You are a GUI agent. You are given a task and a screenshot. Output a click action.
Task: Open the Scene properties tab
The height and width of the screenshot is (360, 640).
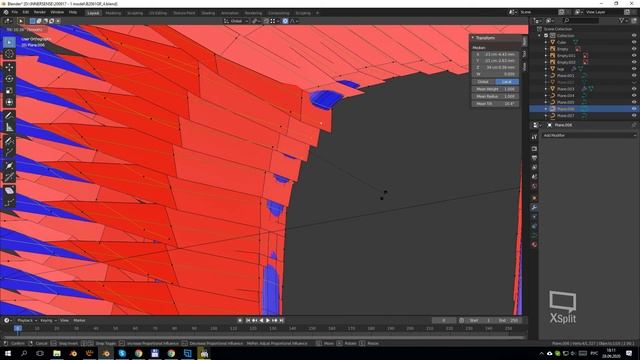534,177
